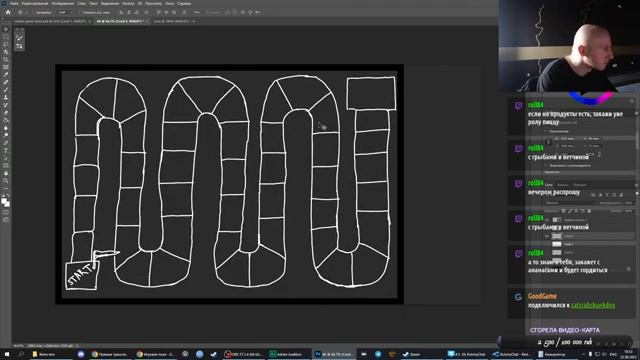Open the Изображение menu
640x360 pixels.
coord(62,3)
